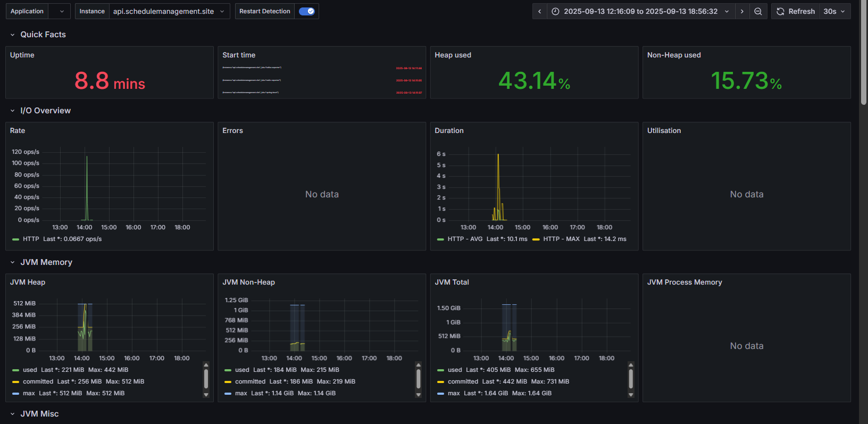
Task: Toggle HTTP - AVG series in Duration legend
Action: [465, 239]
